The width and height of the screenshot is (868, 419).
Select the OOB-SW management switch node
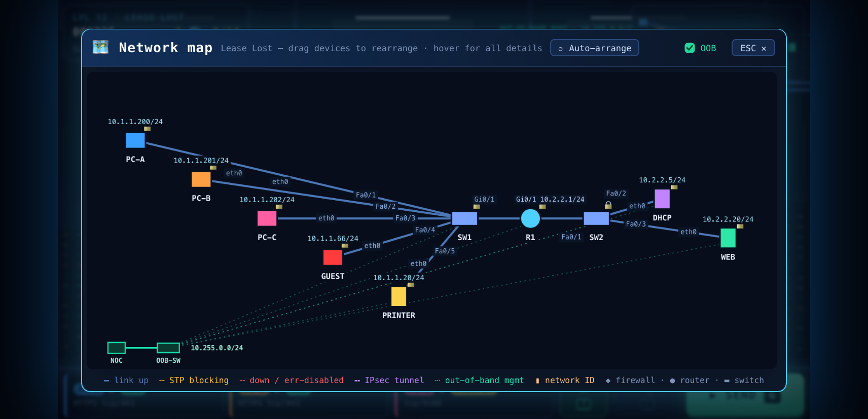(x=168, y=348)
